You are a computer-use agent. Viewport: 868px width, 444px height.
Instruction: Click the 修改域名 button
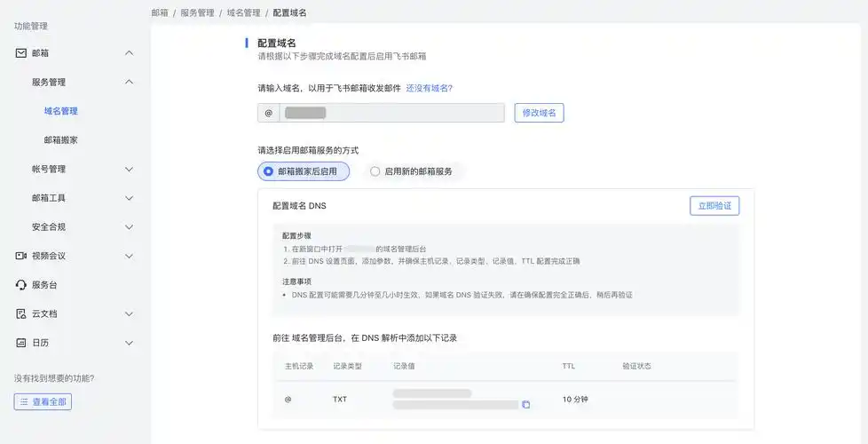540,113
